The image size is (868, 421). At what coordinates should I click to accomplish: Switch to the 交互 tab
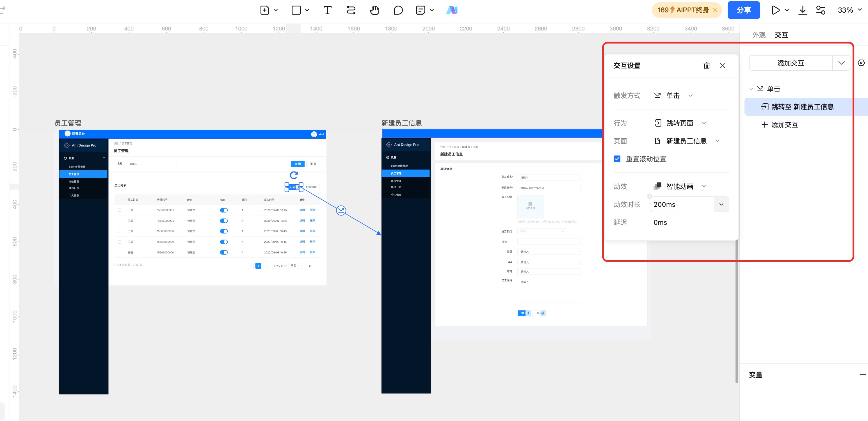click(781, 35)
